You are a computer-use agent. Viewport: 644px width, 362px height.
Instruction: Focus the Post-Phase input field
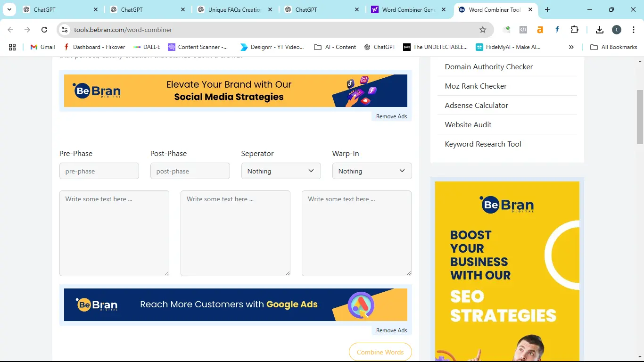190,171
